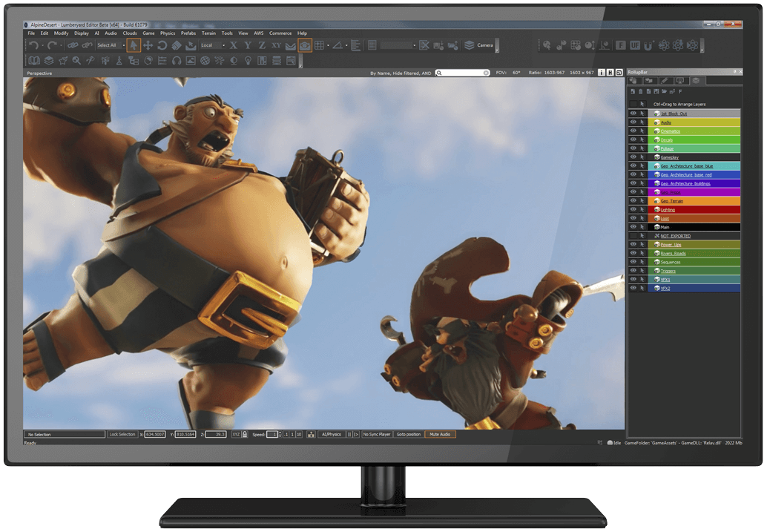This screenshot has height=532, width=767.
Task: Open the Local coordinate system dropdown
Action: tap(215, 45)
